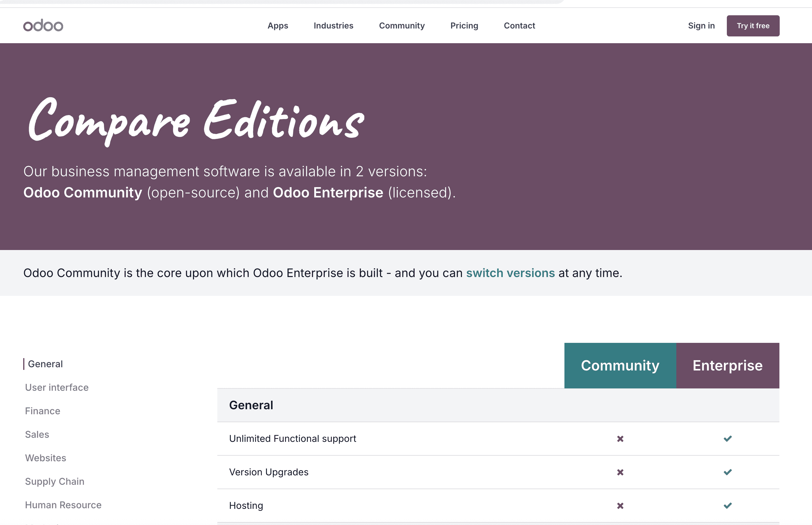This screenshot has height=525, width=812.
Task: Open the Industries menu
Action: point(333,26)
